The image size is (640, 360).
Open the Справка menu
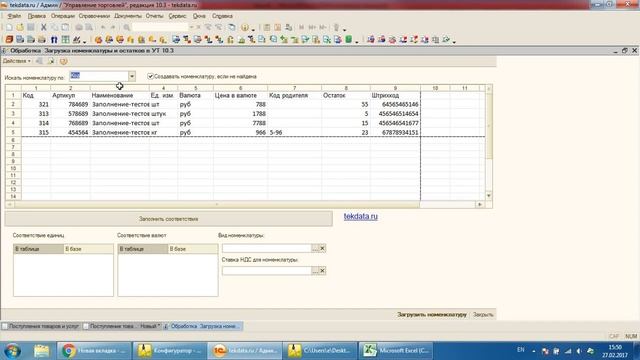pyautogui.click(x=222, y=16)
